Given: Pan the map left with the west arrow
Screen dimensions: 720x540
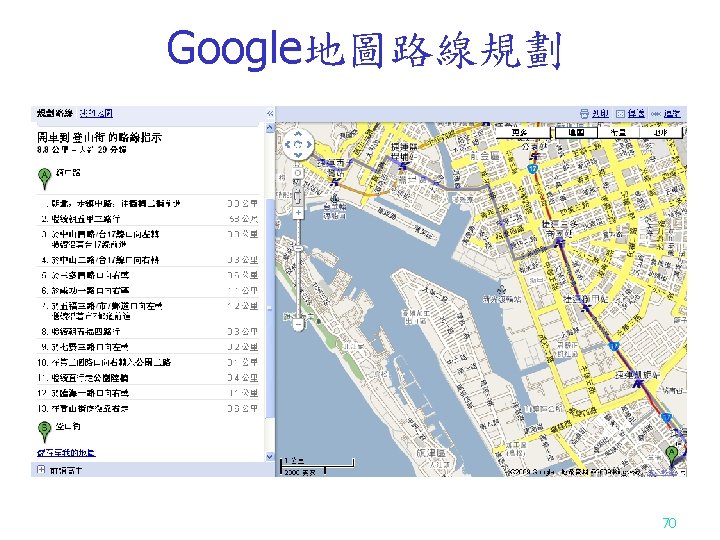Looking at the screenshot, I should [x=288, y=144].
